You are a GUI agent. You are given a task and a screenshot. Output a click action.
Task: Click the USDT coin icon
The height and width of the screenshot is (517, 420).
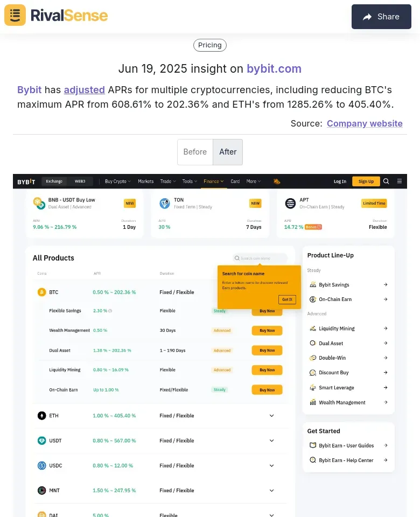pyautogui.click(x=41, y=441)
